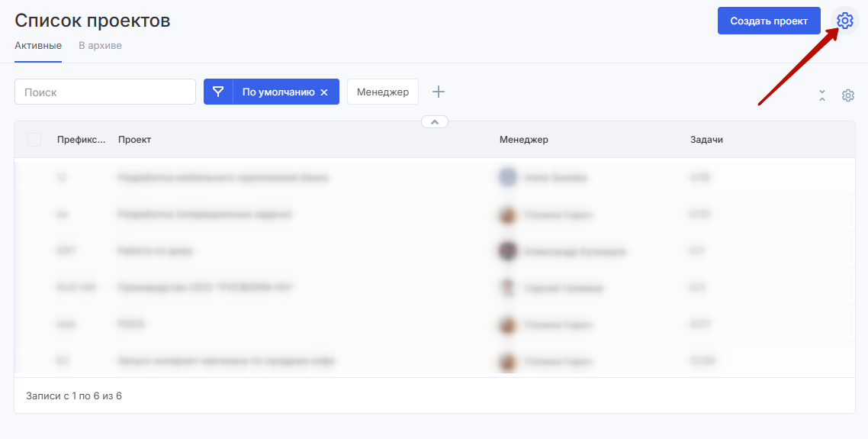Open the Менеджер filter dropdown
This screenshot has height=439, width=868.
click(x=383, y=92)
